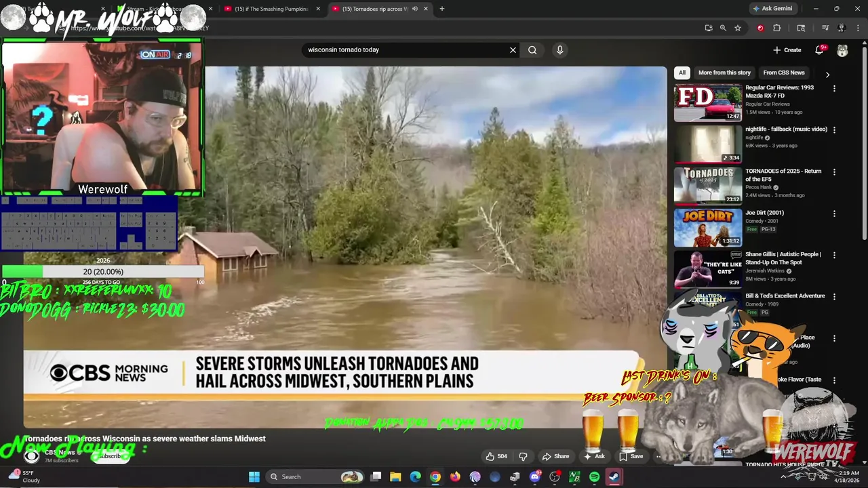The width and height of the screenshot is (868, 488).
Task: Open Task View from the taskbar
Action: pos(376,476)
